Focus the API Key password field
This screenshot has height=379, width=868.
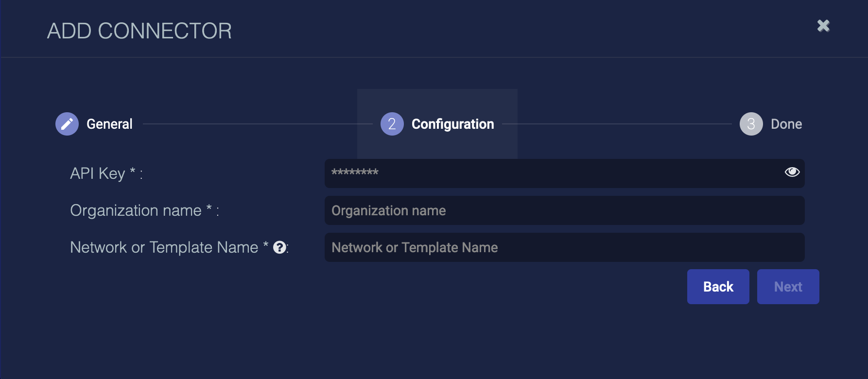click(x=549, y=173)
